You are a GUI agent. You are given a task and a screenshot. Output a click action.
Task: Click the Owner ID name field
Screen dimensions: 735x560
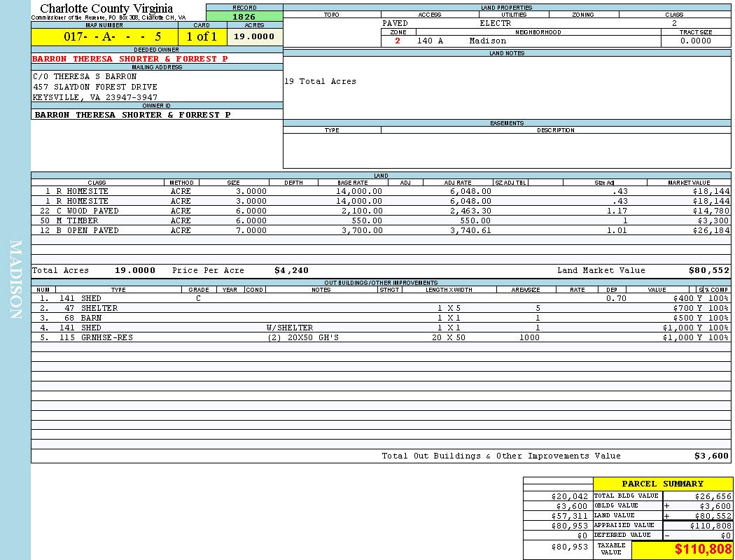tap(132, 115)
